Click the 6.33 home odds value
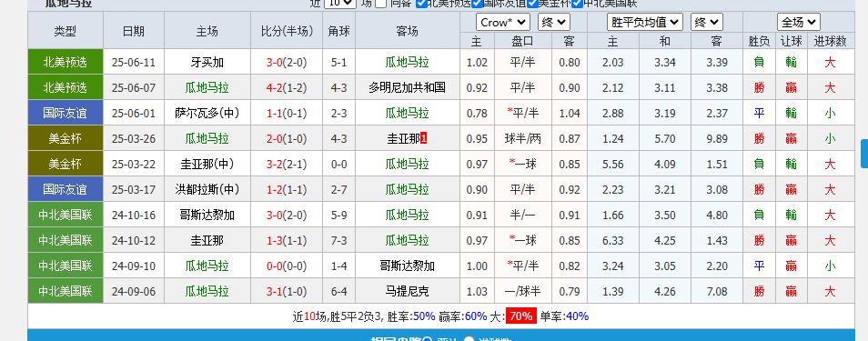Image resolution: width=868 pixels, height=341 pixels. [613, 240]
